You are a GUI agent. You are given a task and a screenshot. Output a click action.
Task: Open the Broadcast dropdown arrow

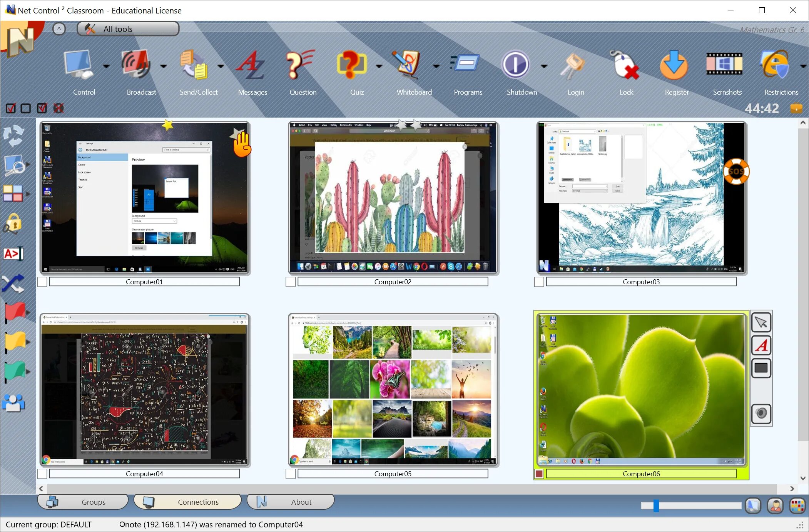(164, 66)
